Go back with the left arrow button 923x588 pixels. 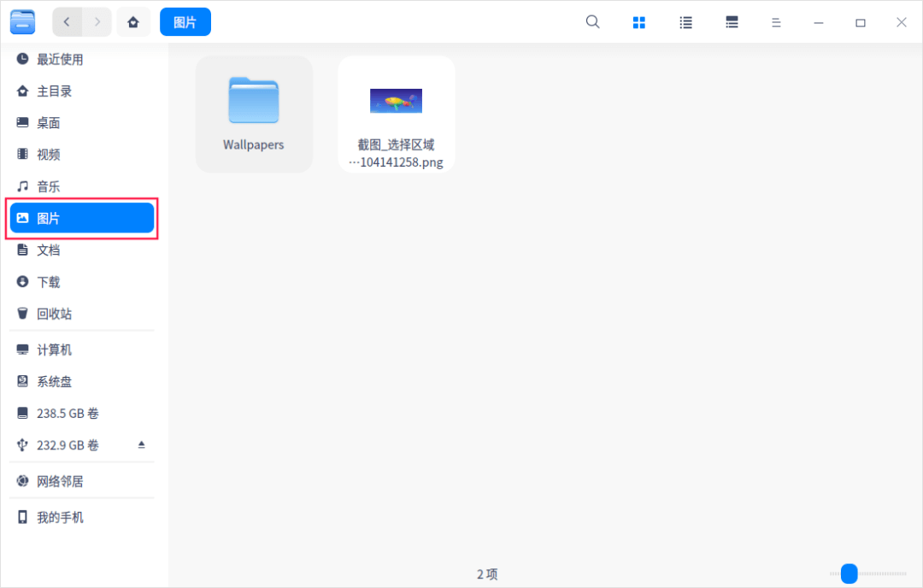click(68, 22)
